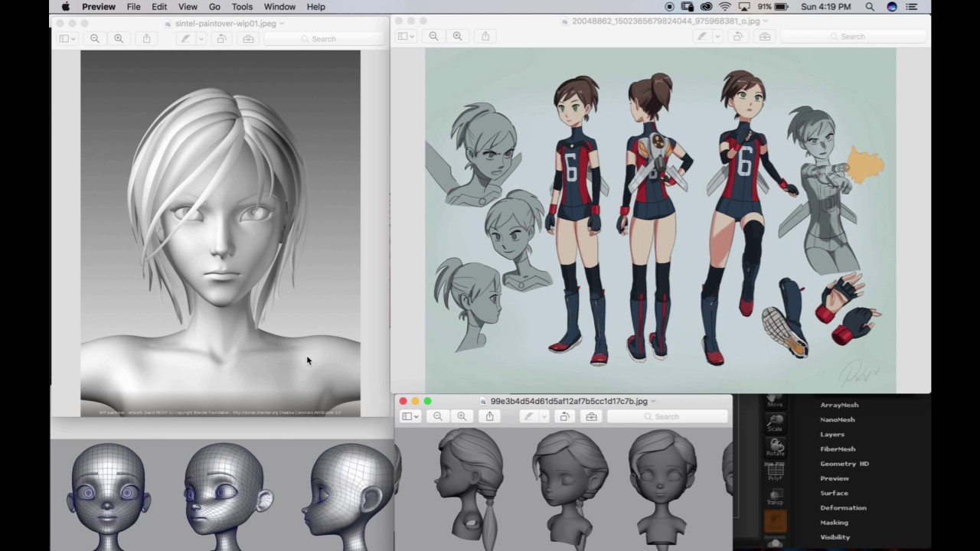Expand the Visibility palette in ZBrush
The height and width of the screenshot is (551, 980).
[835, 537]
